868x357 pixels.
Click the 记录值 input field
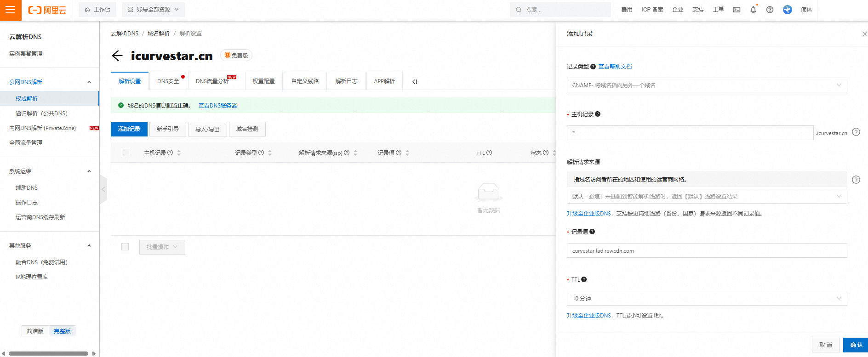(x=706, y=251)
